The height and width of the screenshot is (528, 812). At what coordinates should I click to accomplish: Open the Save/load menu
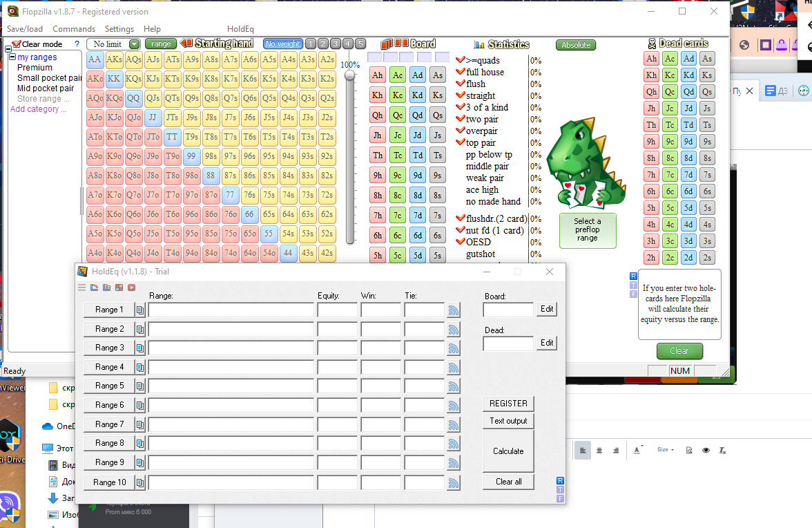[x=24, y=29]
